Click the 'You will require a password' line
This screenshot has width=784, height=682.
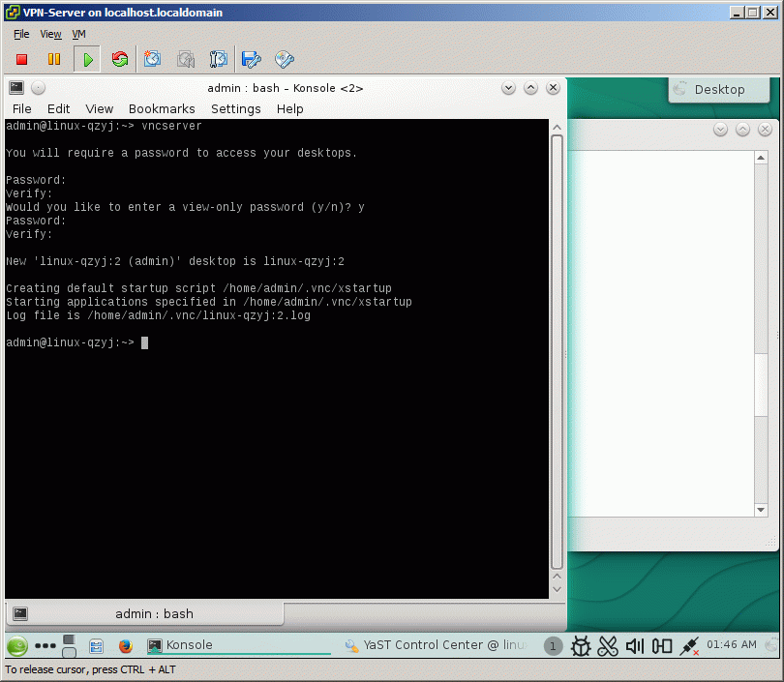[182, 153]
